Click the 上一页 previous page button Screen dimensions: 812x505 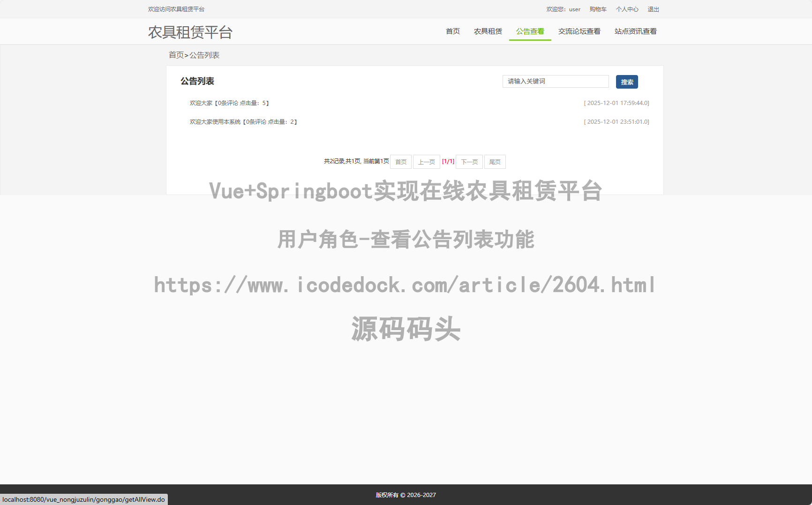426,162
